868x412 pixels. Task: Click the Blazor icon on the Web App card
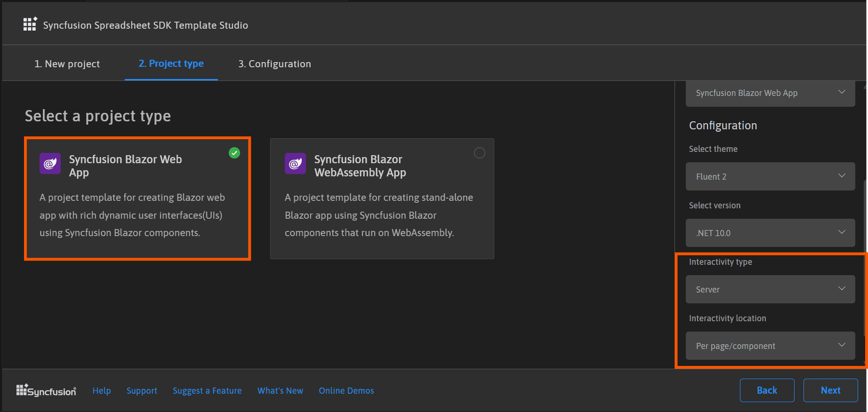coord(50,164)
